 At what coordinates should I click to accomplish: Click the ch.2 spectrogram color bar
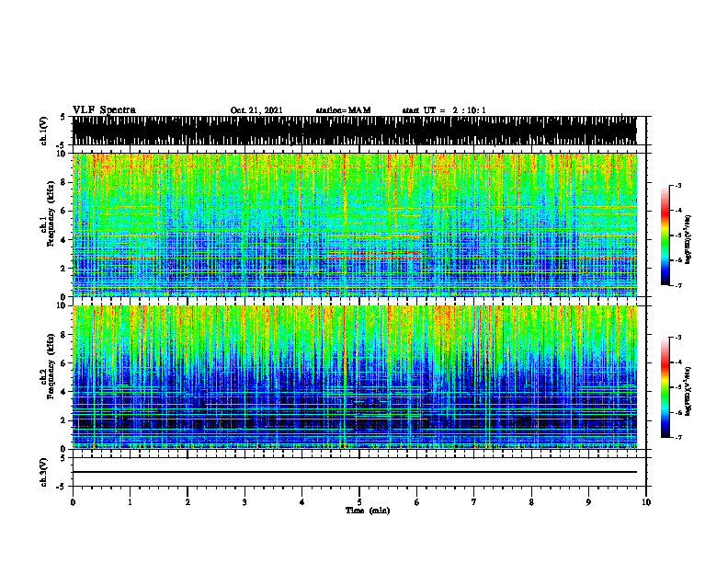click(665, 387)
